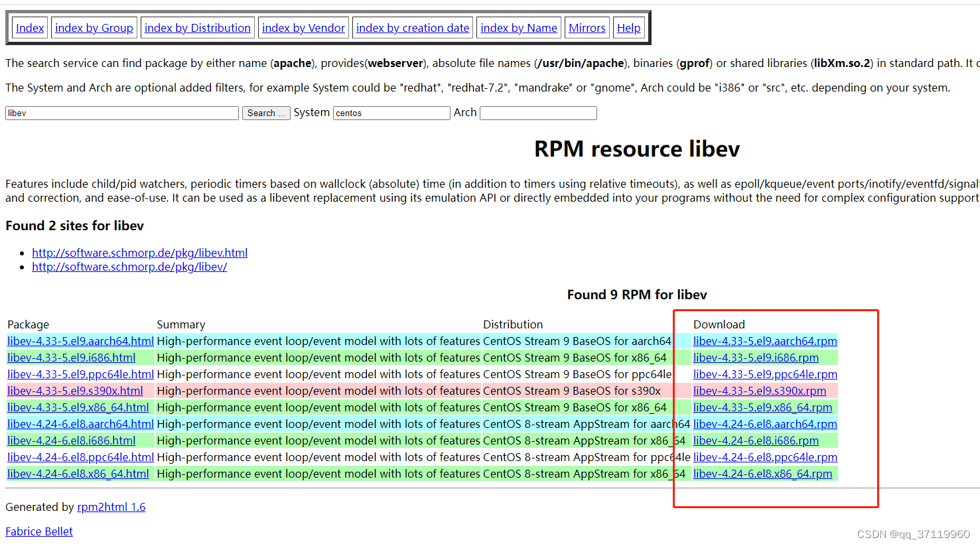Open the software.schmorp.de/pkg/libev/ link
Screen dimensions: 980x546
click(129, 267)
